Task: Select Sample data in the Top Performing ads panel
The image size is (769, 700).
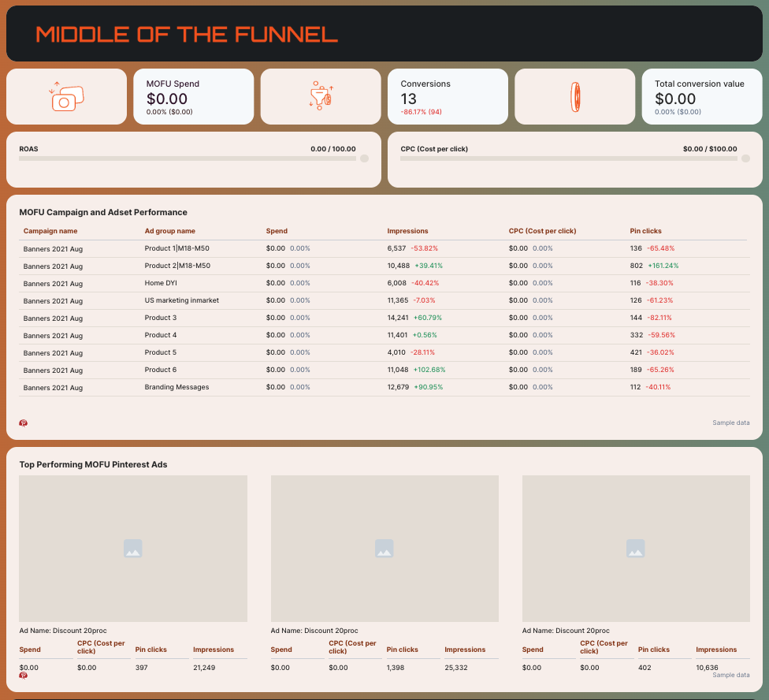Action: [x=730, y=675]
